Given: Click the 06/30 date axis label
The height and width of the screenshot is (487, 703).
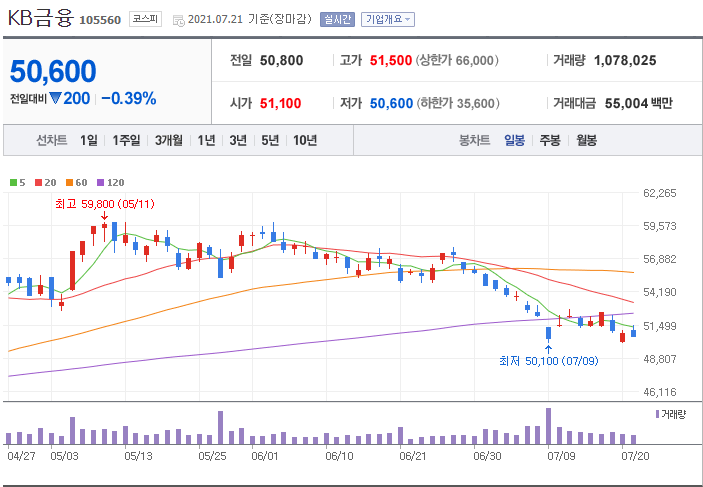Looking at the screenshot, I should click(487, 456).
